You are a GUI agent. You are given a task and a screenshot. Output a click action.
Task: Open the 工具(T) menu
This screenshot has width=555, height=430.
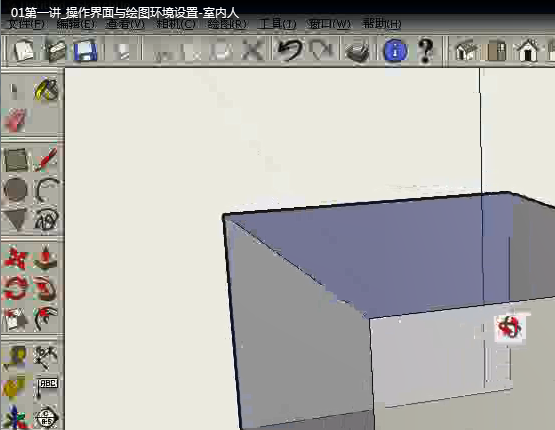(x=277, y=24)
